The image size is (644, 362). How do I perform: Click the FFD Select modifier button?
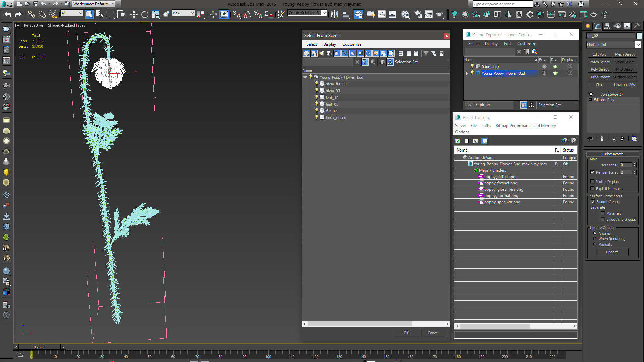[x=625, y=69]
